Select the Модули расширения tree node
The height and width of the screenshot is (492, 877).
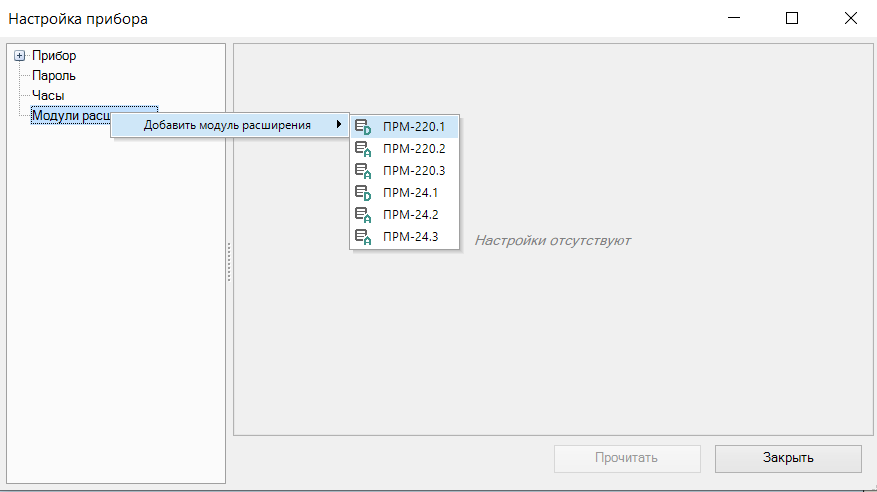coord(70,116)
